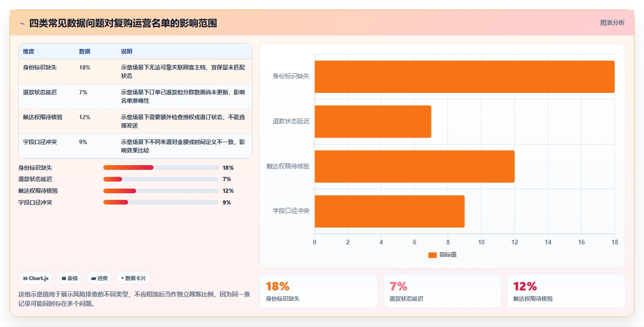This screenshot has height=327, width=644.
Task: Click the description starting 示意场景下无法可靠关联
Action: pos(183,72)
